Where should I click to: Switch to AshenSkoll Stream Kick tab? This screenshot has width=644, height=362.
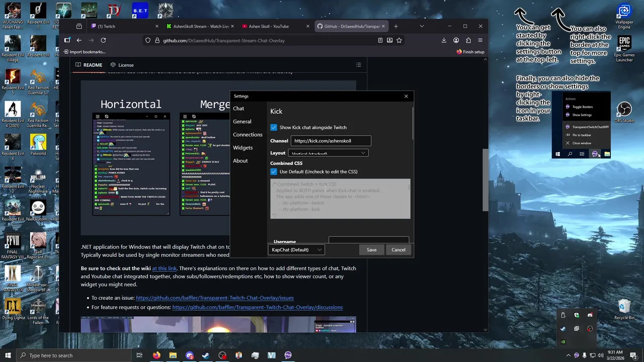coord(200,26)
